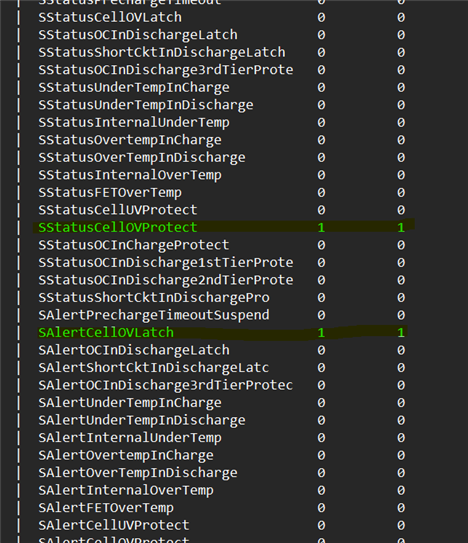
Task: Select highlighted SStatusCellOVProtect label
Action: pos(118,228)
